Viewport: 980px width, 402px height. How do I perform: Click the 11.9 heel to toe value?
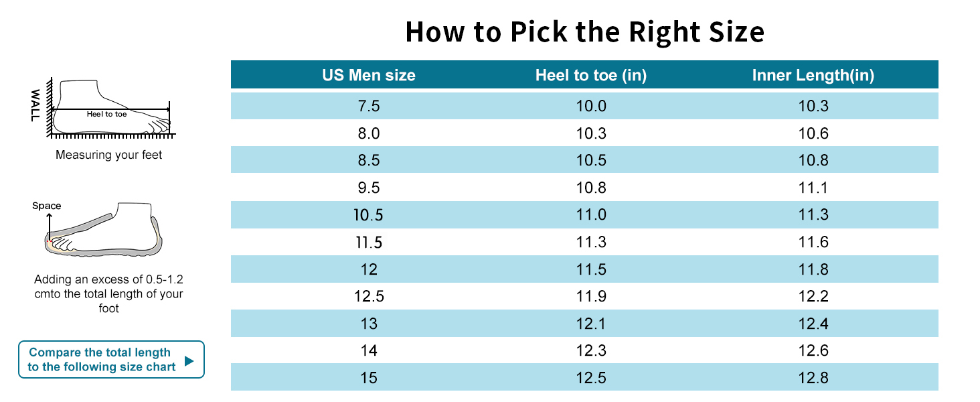click(x=591, y=296)
